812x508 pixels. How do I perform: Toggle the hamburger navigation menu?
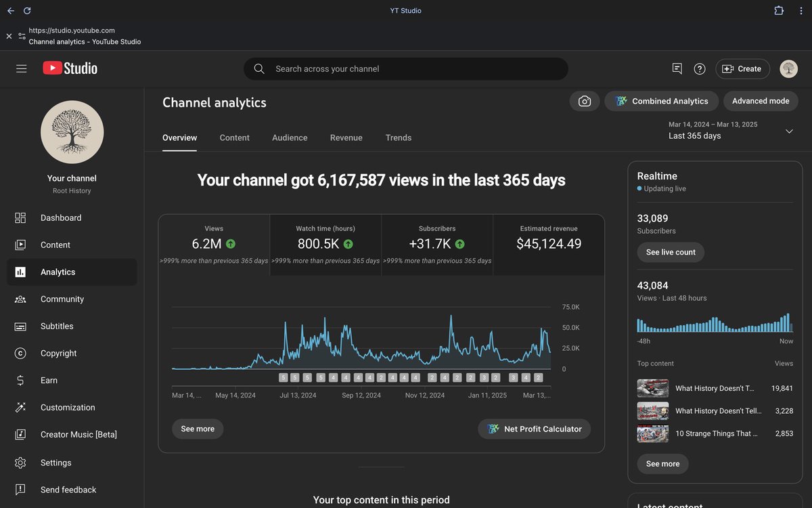coord(22,68)
